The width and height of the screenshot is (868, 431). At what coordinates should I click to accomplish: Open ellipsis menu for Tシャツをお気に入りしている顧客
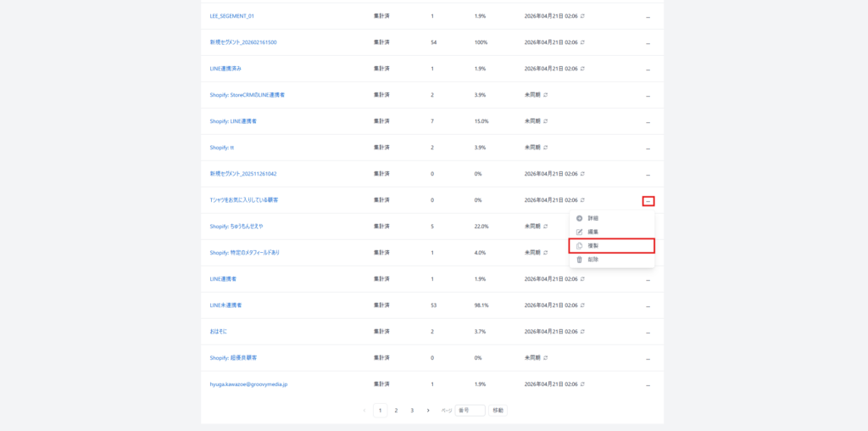(648, 201)
